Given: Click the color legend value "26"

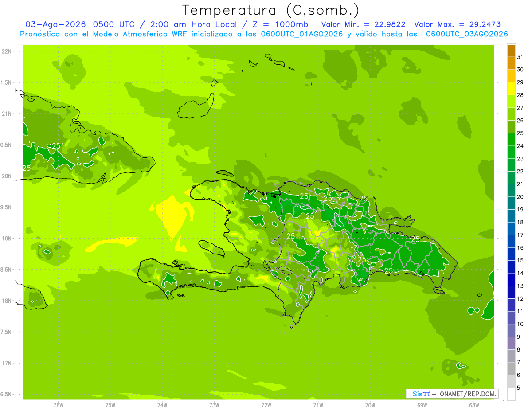Looking at the screenshot, I should coord(520,121).
